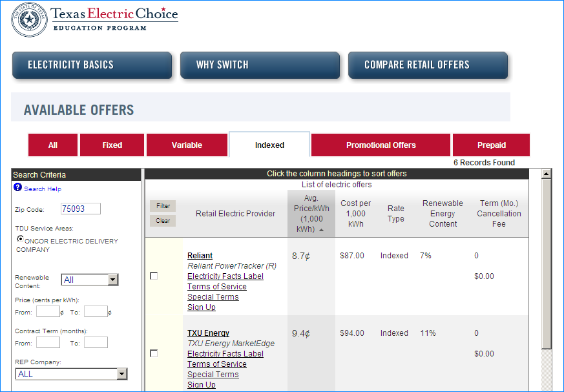Click Contract Term From field

(48, 342)
